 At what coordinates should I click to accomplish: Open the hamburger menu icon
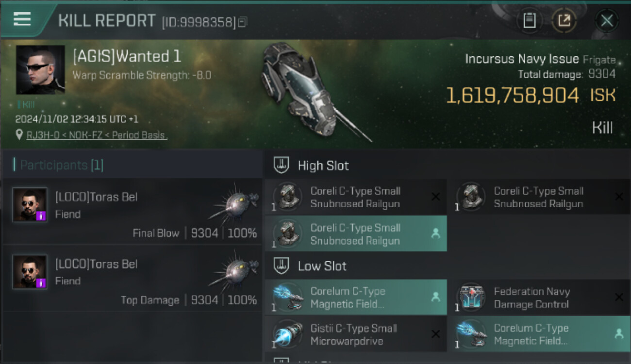tap(22, 19)
